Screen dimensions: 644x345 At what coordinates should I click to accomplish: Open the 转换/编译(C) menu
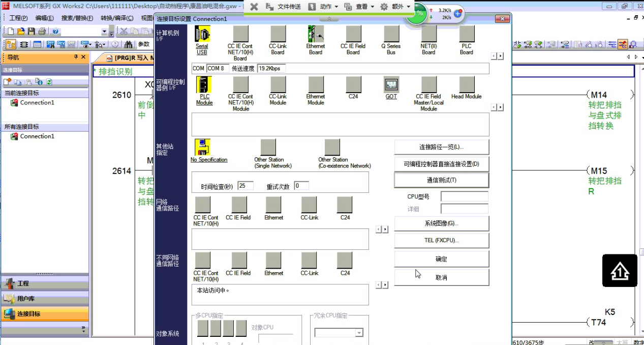(x=117, y=18)
